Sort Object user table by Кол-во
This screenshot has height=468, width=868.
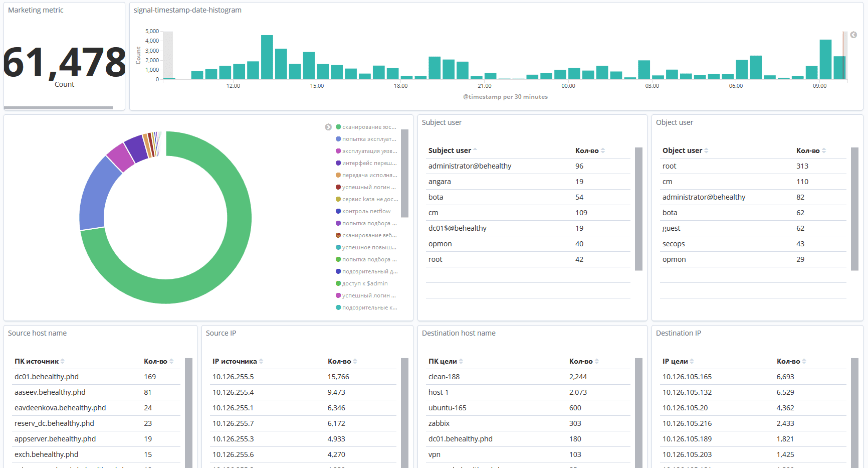click(824, 150)
